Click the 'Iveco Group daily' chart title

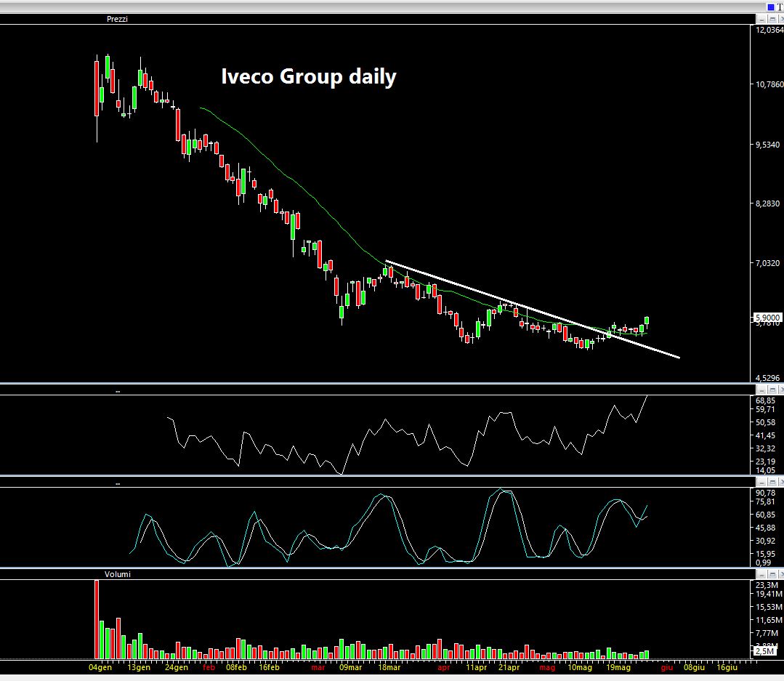309,76
